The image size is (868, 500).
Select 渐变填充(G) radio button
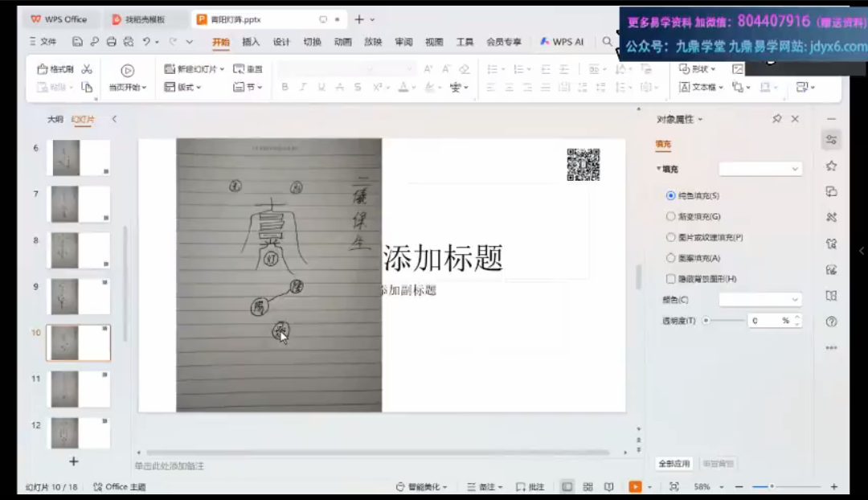[x=671, y=216]
